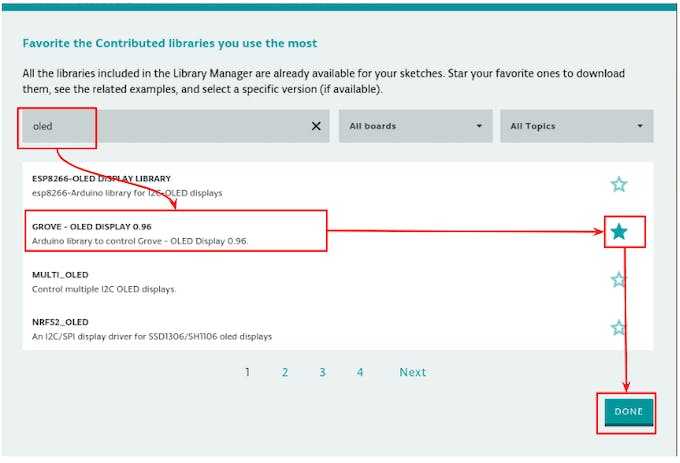
Task: Favorite the MULTI_OLED library star
Action: 619,280
